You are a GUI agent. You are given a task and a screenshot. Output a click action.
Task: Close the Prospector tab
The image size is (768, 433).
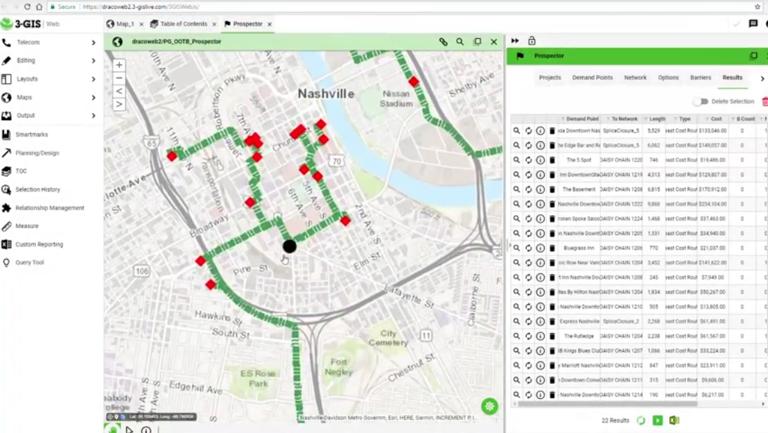[269, 24]
